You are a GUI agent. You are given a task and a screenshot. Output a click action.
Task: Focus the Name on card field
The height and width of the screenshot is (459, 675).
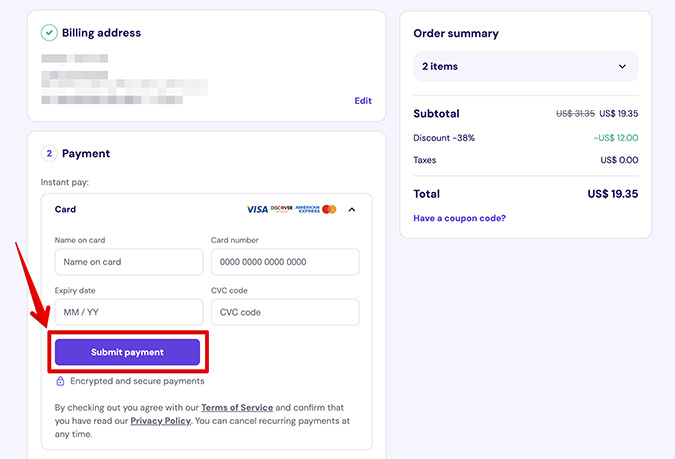point(129,262)
